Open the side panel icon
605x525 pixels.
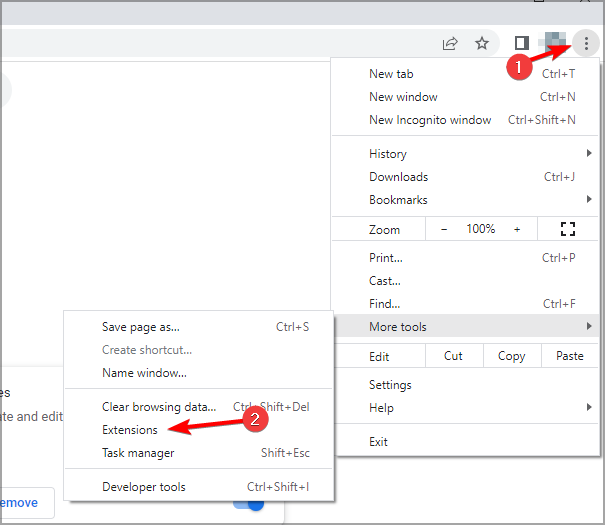point(521,43)
